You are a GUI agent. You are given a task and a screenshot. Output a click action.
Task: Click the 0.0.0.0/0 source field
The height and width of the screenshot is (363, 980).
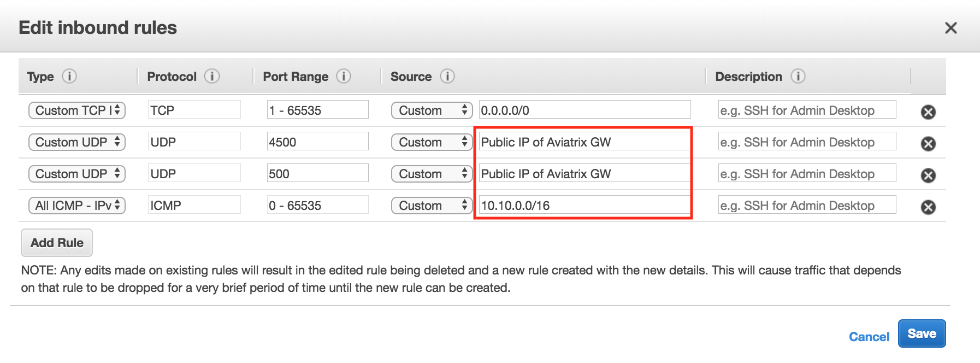585,110
